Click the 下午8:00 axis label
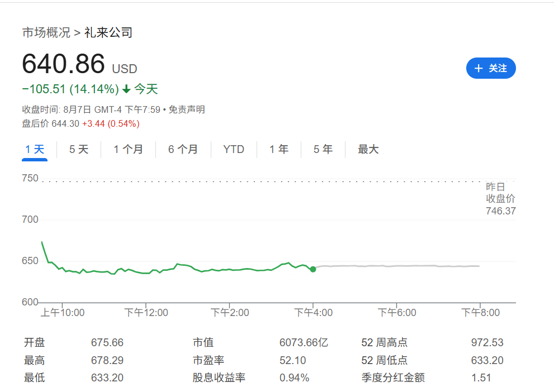The width and height of the screenshot is (554, 392). (481, 313)
